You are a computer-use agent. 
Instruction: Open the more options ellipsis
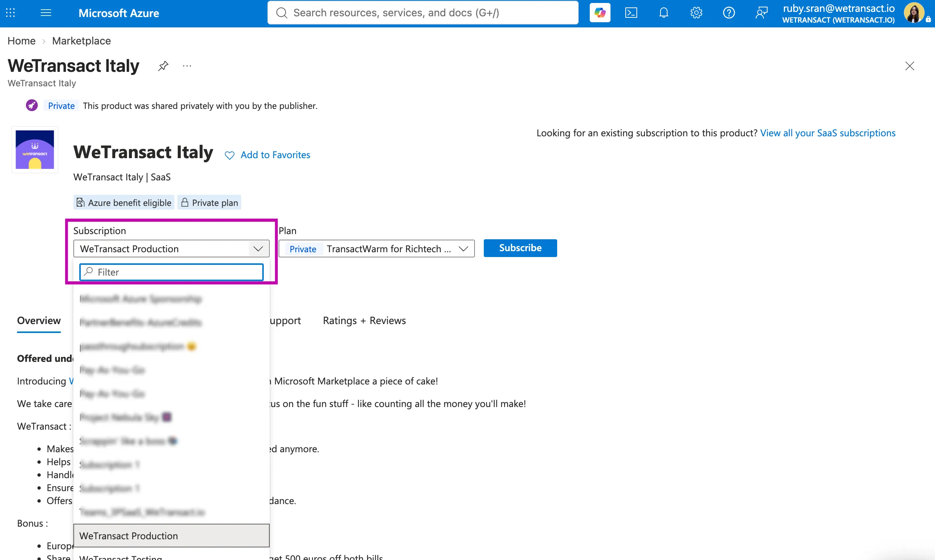pyautogui.click(x=187, y=66)
